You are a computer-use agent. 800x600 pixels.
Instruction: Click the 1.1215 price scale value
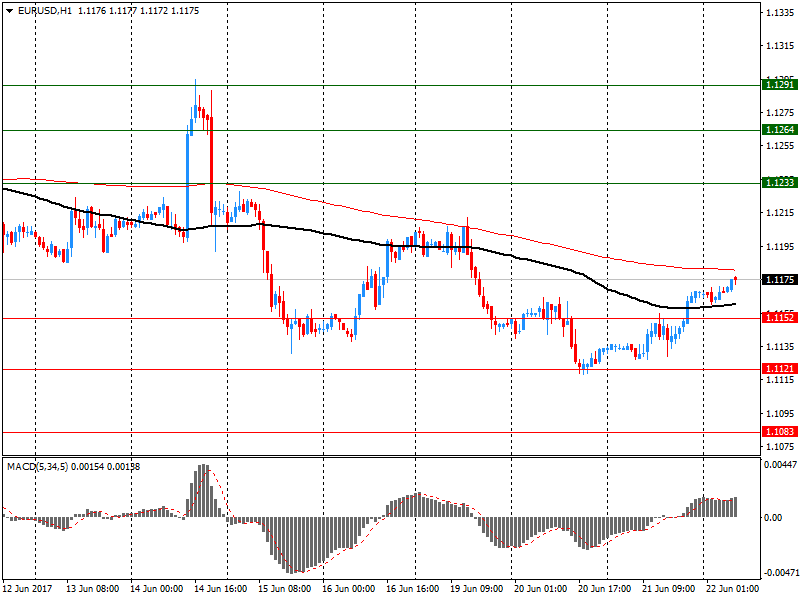coord(780,213)
